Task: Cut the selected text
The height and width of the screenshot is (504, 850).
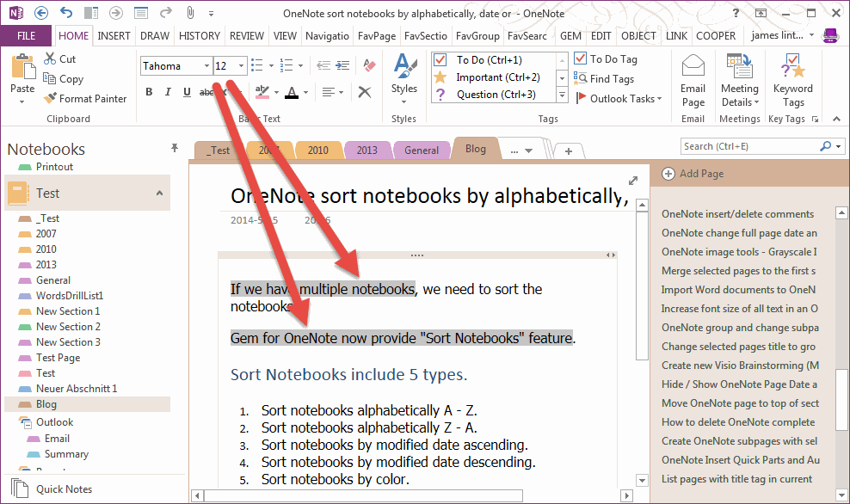Action: click(x=59, y=58)
